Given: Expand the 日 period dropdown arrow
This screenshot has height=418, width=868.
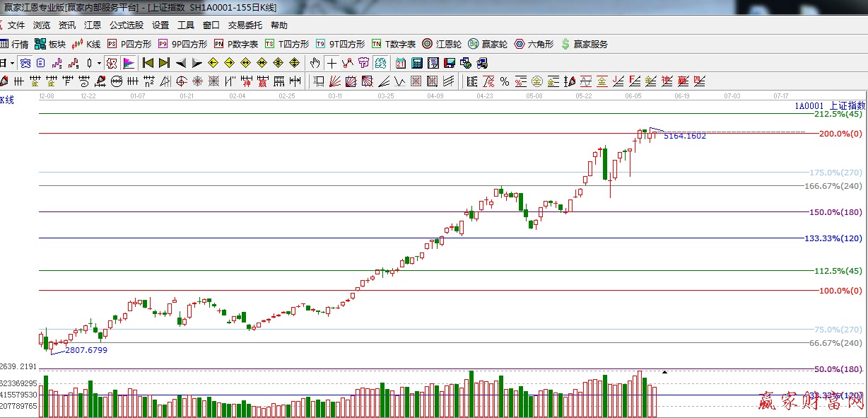Looking at the screenshot, I should pyautogui.click(x=11, y=63).
